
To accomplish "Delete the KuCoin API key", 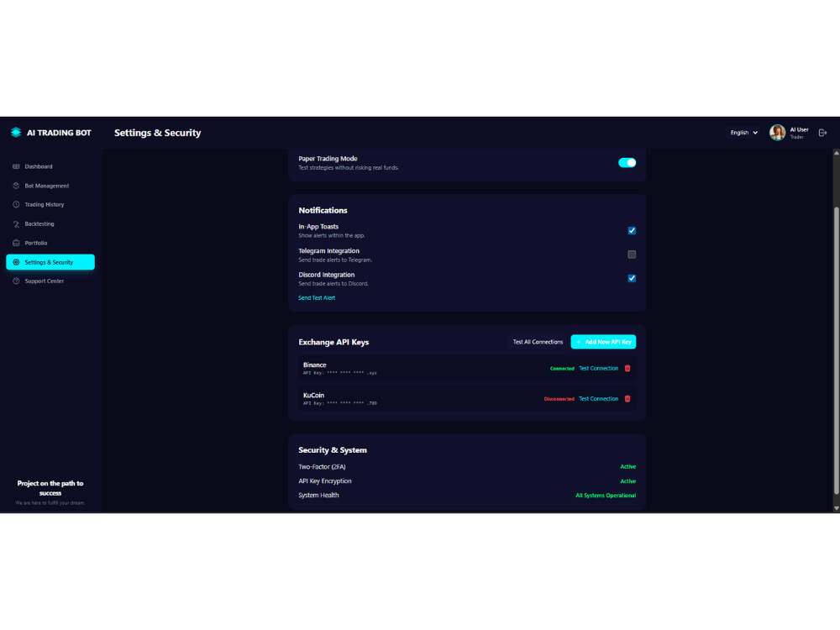I will [x=627, y=398].
